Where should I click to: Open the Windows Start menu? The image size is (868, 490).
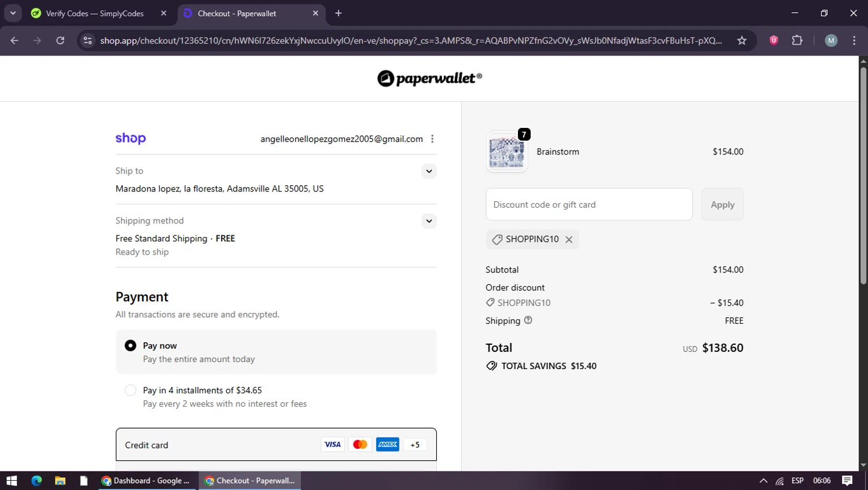12,481
